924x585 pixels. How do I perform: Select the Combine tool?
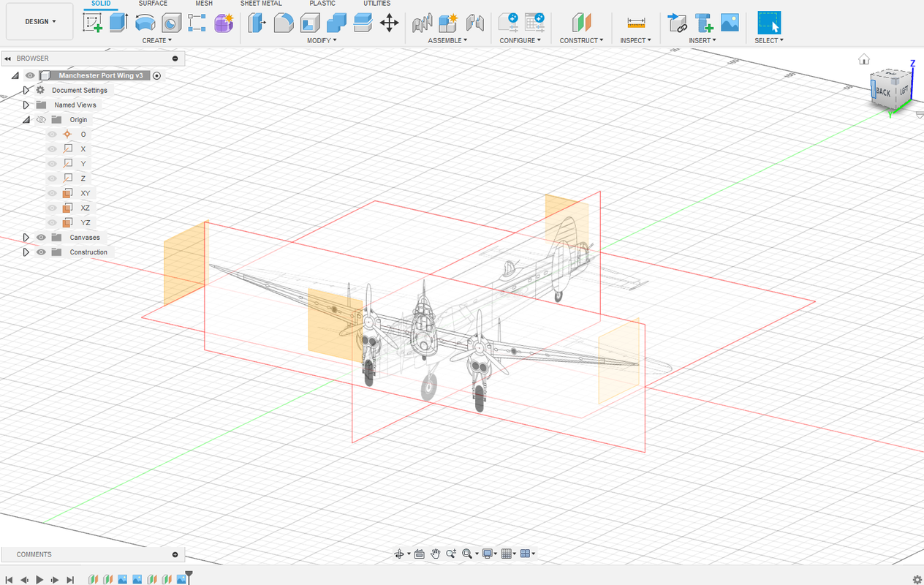pos(336,23)
